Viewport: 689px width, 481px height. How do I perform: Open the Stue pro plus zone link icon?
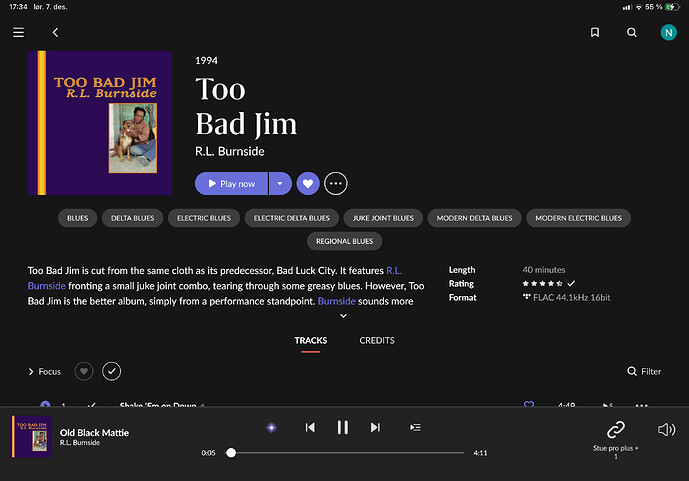616,430
